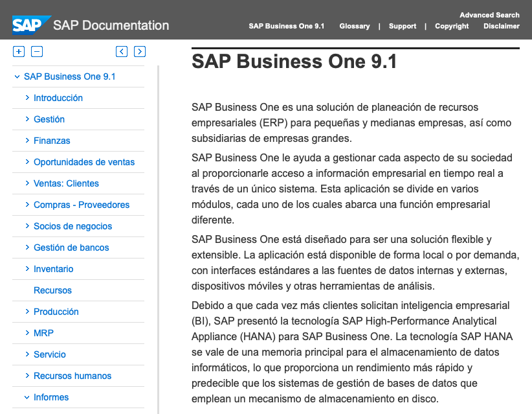This screenshot has height=414, width=532.
Task: Go to next topic with right arrow
Action: [x=140, y=52]
